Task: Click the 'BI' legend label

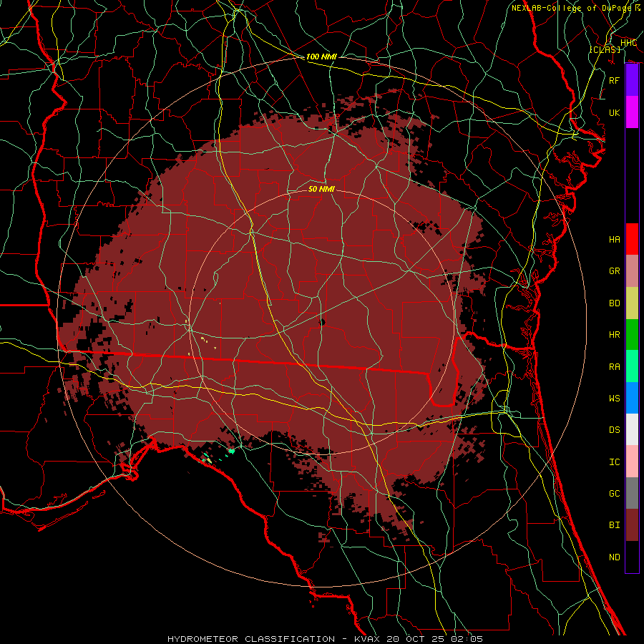Action: point(615,525)
